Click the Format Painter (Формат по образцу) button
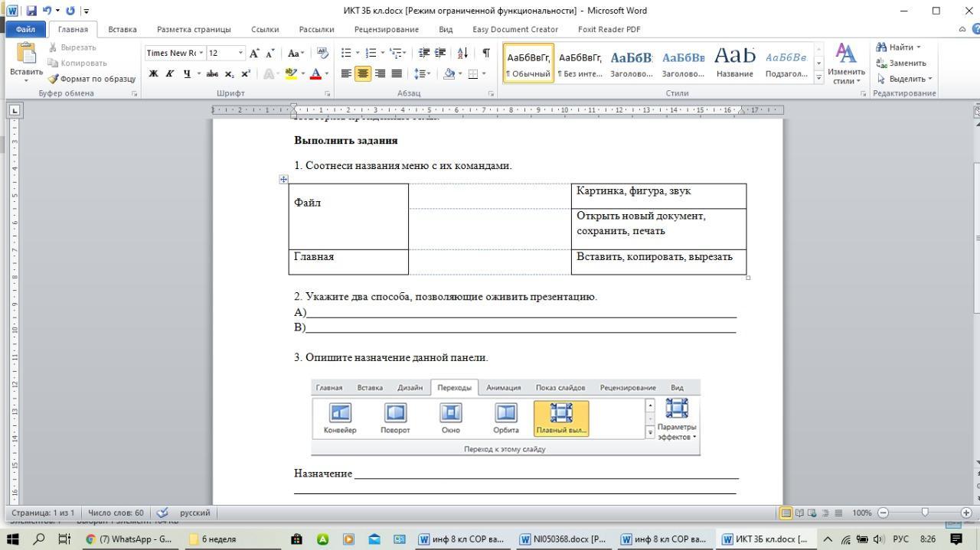The height and width of the screenshot is (550, 980). pyautogui.click(x=91, y=79)
